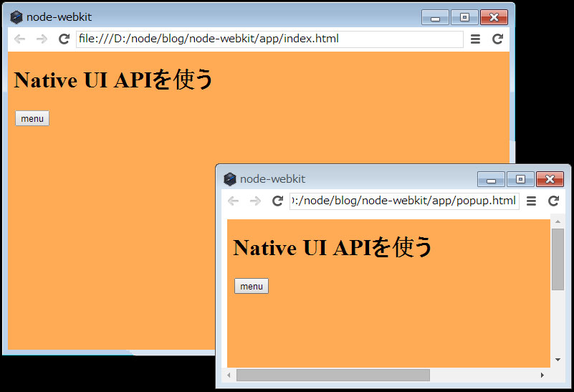Click the forward arrow in the popup window
This screenshot has height=392, width=574.
pyautogui.click(x=255, y=201)
